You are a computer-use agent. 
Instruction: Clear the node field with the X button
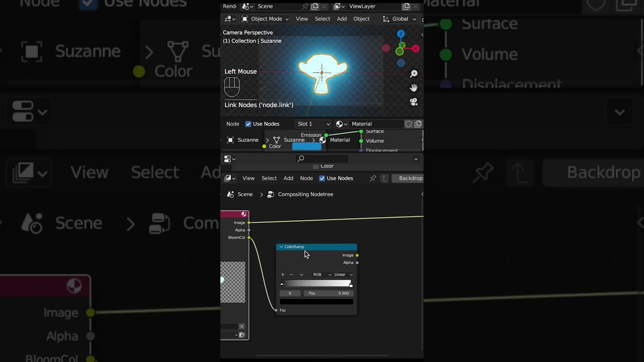coord(242,327)
